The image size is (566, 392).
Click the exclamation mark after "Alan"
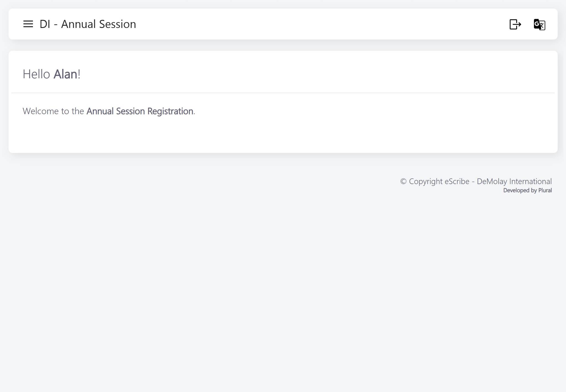point(79,74)
